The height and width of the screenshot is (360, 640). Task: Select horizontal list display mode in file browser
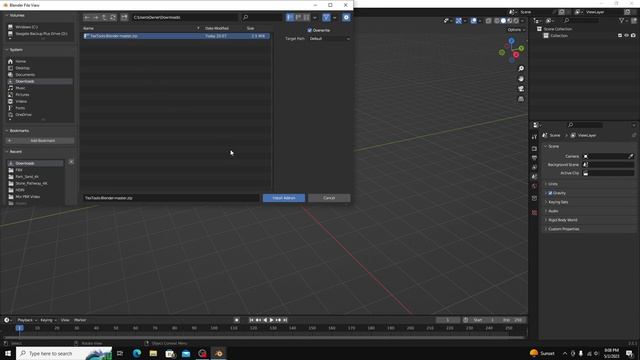point(298,18)
